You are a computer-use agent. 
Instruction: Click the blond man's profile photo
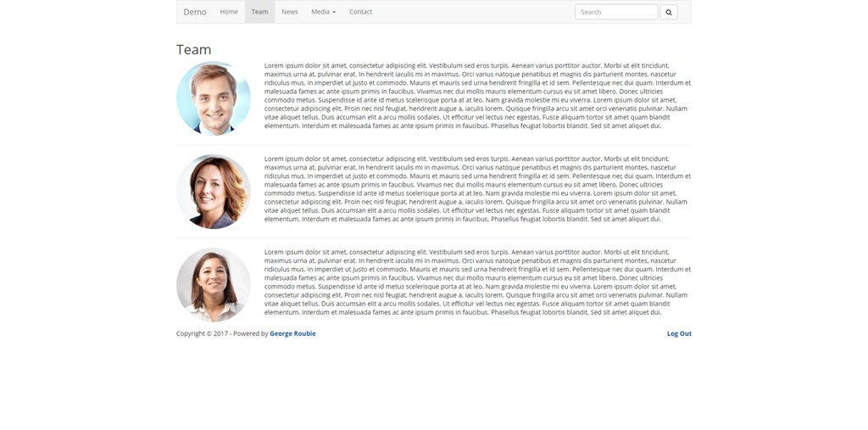click(x=214, y=98)
